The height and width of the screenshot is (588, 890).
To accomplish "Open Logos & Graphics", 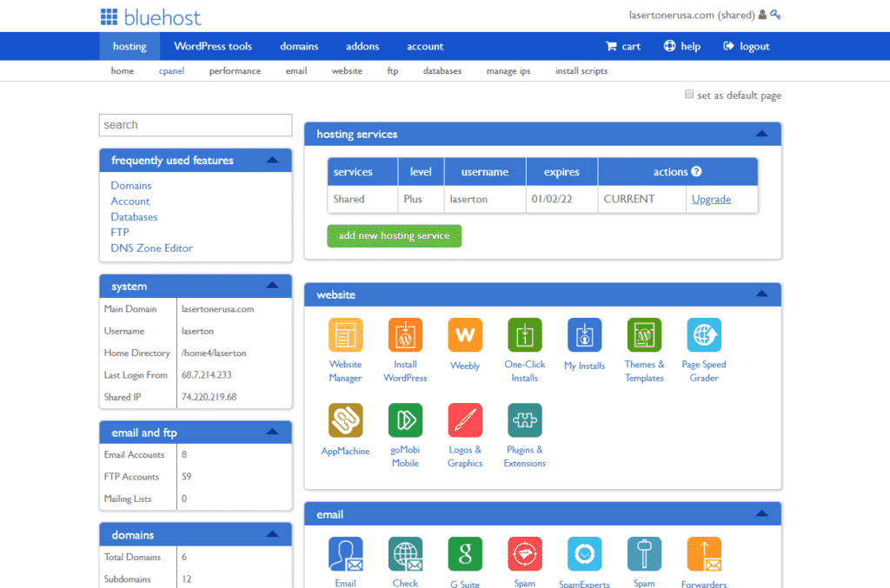I will pos(465,420).
